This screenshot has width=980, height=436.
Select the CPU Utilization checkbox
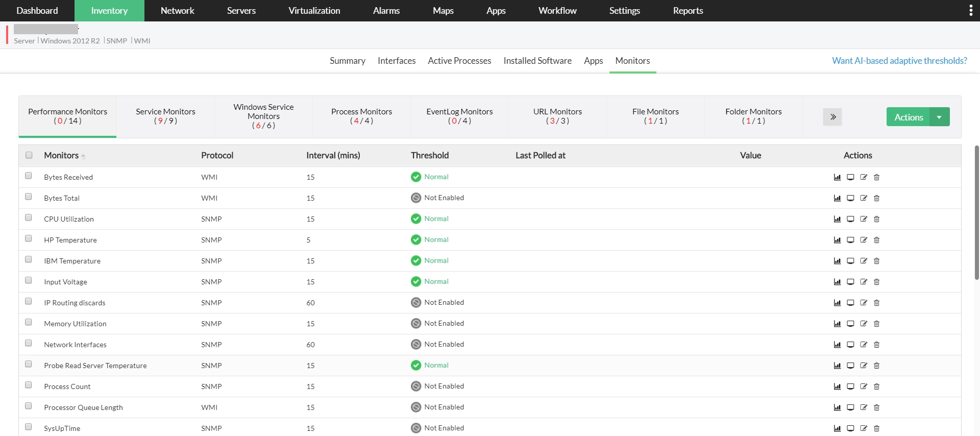29,217
